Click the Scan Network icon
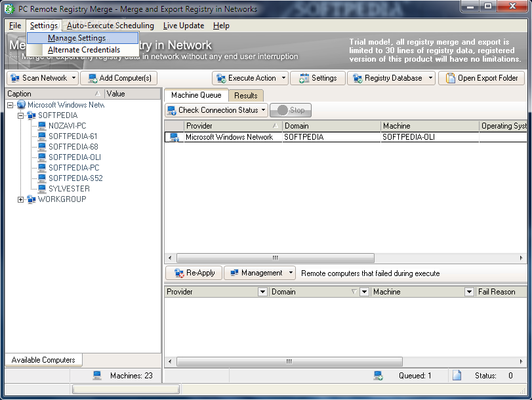The width and height of the screenshot is (532, 400). pos(15,78)
